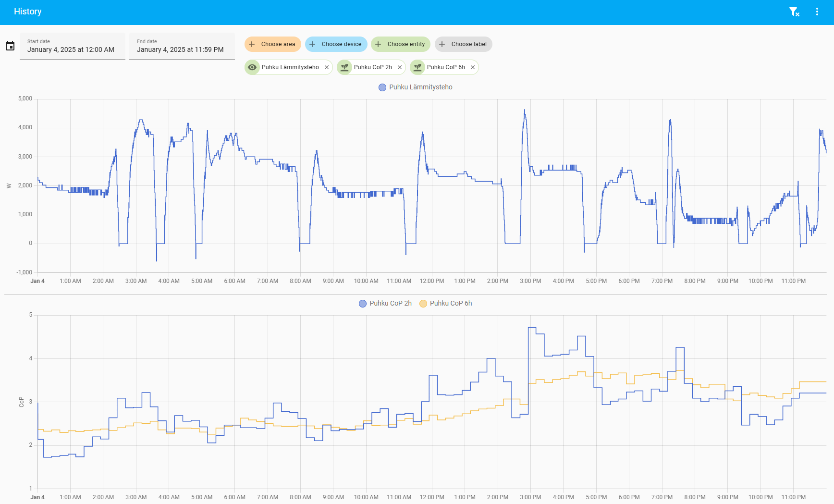Click the calendar date range icon
The width and height of the screenshot is (834, 504).
(10, 46)
